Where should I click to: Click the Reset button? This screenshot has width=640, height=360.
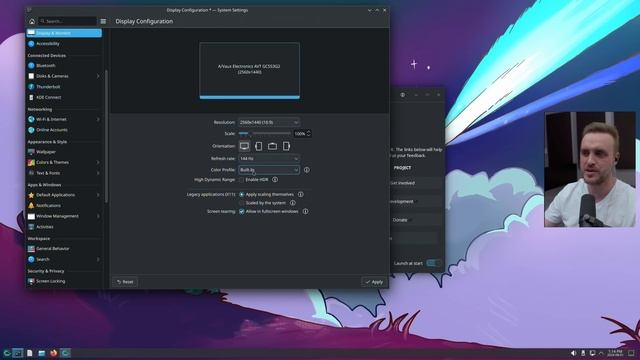coord(125,282)
